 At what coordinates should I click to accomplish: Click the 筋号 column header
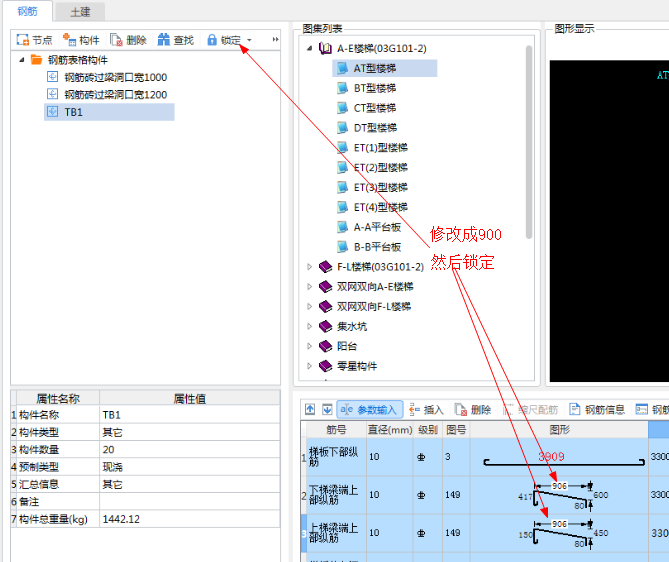[x=337, y=430]
